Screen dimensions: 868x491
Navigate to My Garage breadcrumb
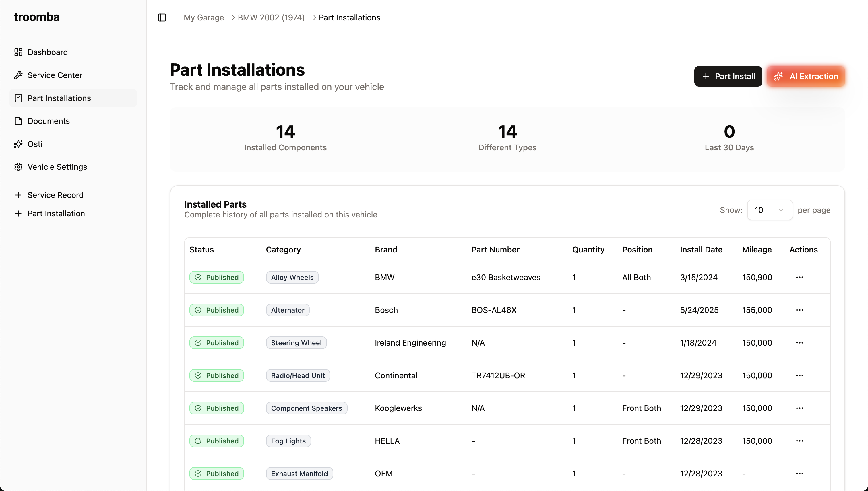point(204,17)
